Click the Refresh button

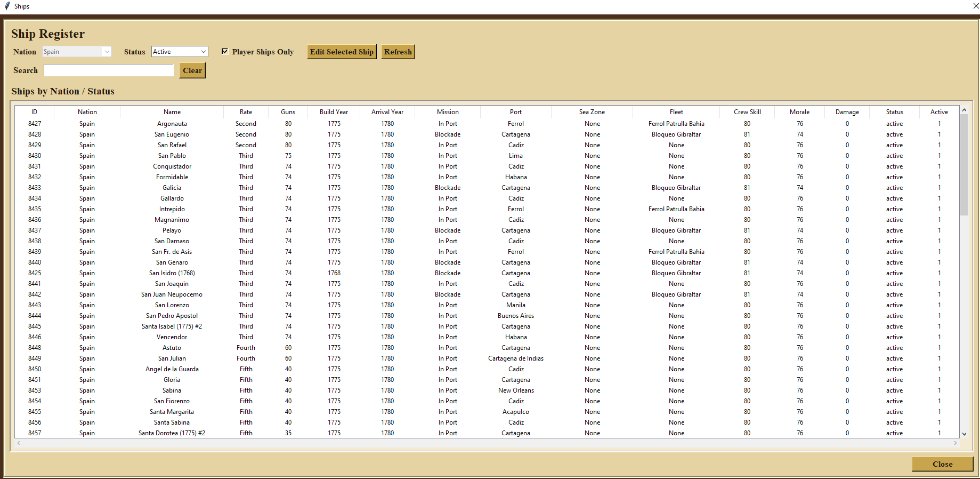click(398, 52)
